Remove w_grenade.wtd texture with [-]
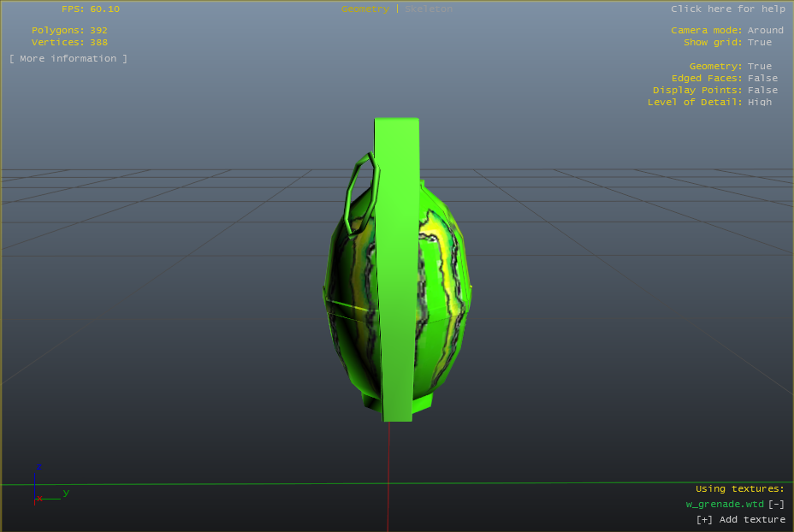794x532 pixels. pyautogui.click(x=776, y=504)
